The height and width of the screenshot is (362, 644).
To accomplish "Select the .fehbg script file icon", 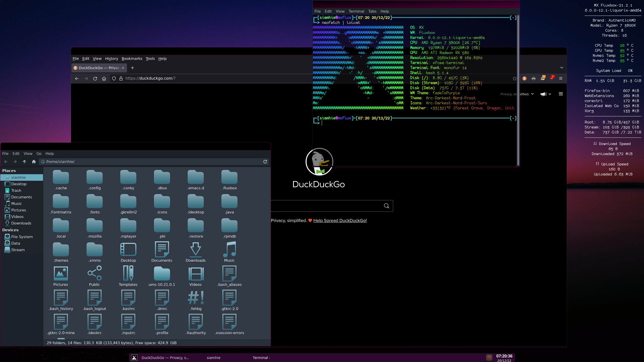I will 196,298.
